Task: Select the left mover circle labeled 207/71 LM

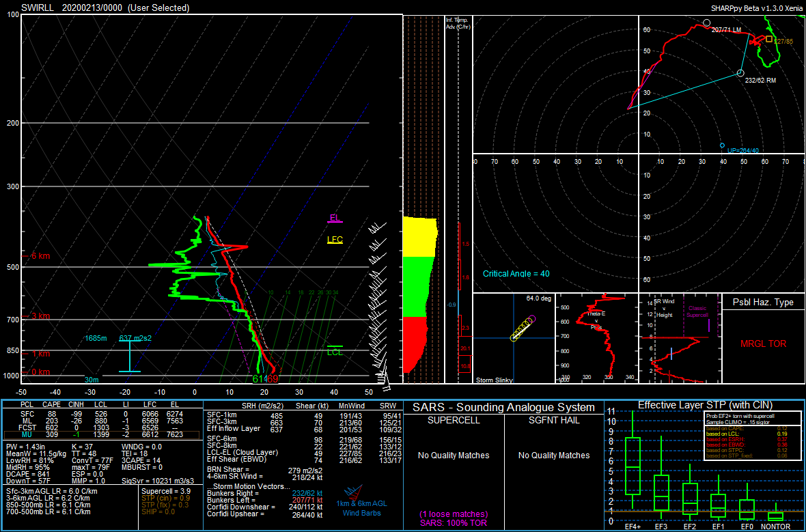Action: click(x=707, y=23)
